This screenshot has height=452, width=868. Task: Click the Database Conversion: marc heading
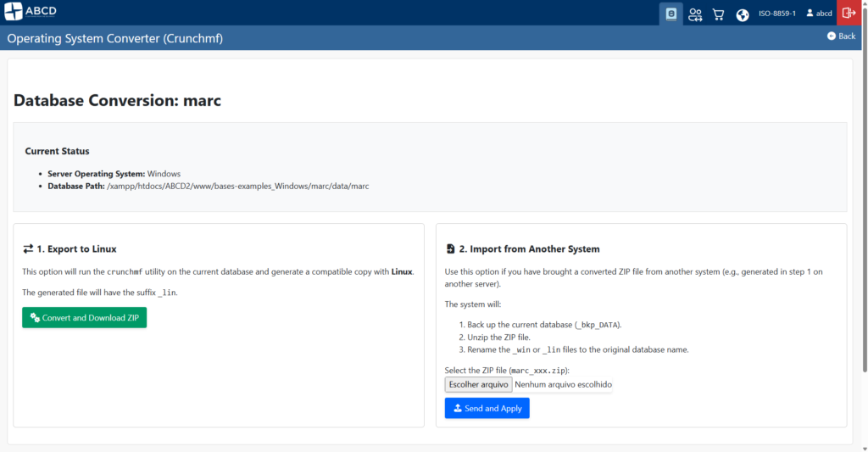[117, 99]
